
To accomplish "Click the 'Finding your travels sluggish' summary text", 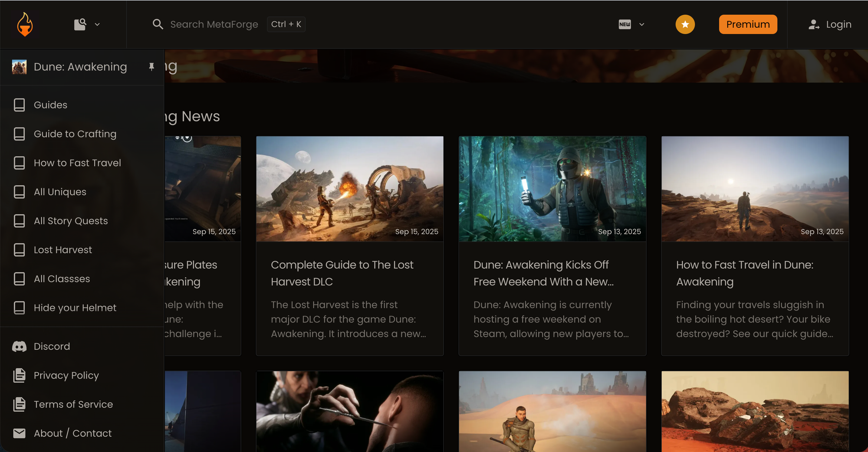I will (755, 319).
